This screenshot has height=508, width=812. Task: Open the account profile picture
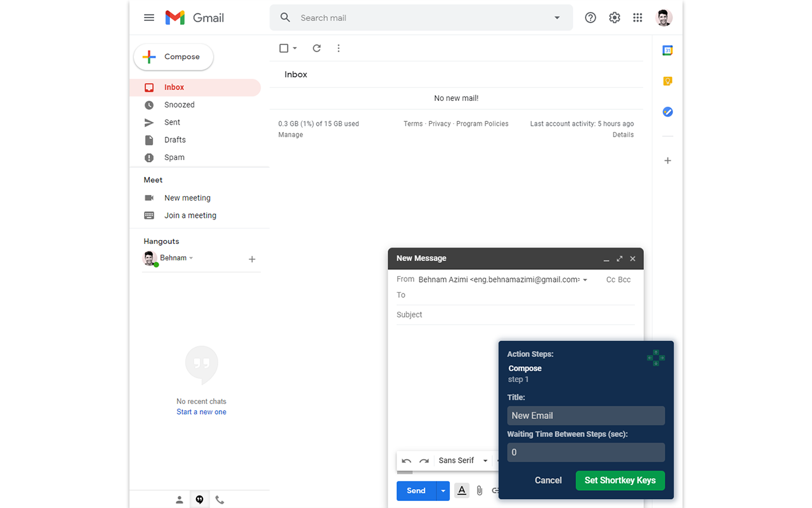tap(664, 18)
